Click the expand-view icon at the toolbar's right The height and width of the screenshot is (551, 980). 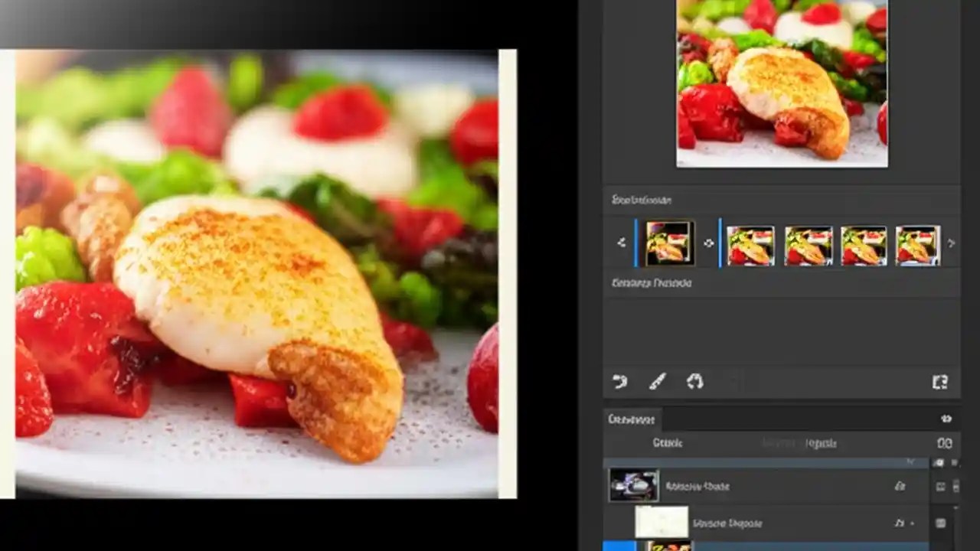(x=941, y=381)
